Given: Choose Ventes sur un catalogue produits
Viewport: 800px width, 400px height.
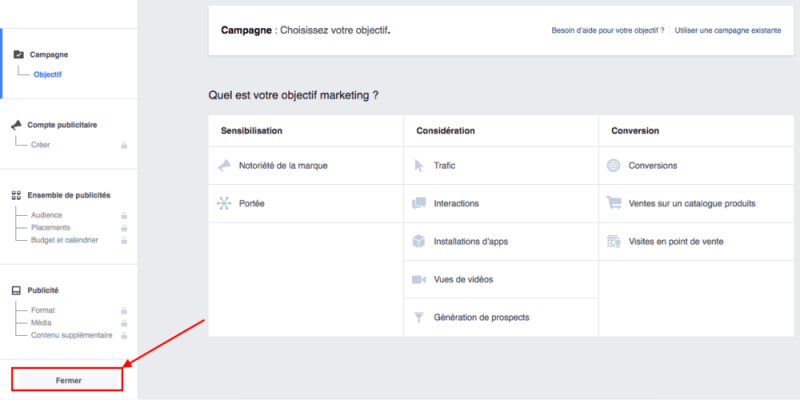Looking at the screenshot, I should 696,204.
